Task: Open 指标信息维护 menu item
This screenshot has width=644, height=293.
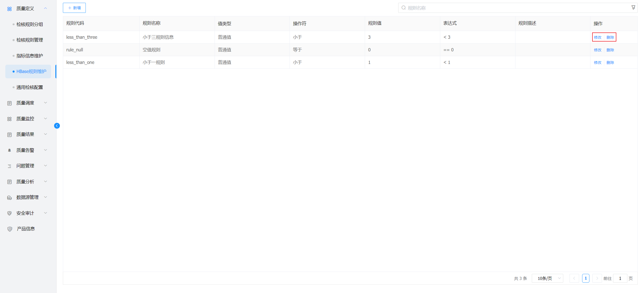Action: pyautogui.click(x=29, y=56)
